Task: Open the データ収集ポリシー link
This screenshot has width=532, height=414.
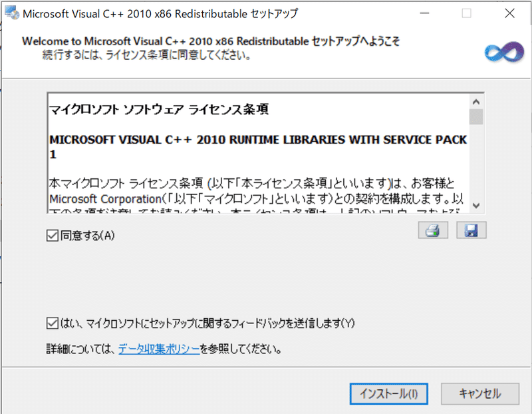Action: (159, 349)
